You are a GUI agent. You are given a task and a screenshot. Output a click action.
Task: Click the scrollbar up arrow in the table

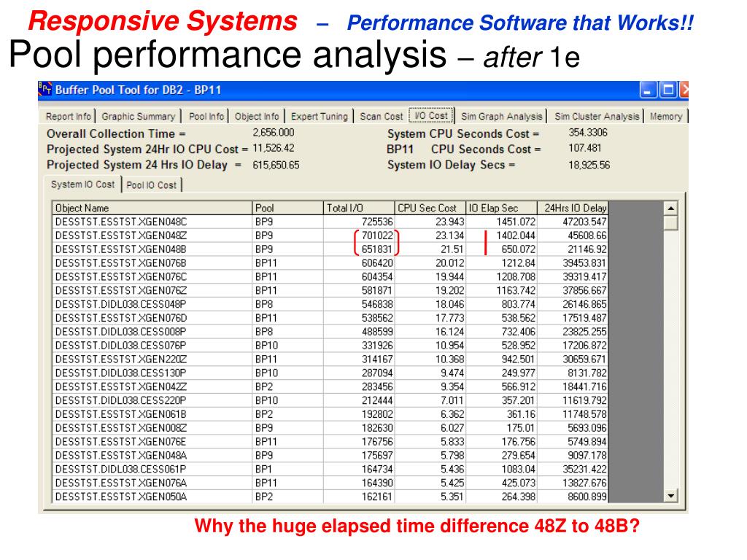point(671,209)
